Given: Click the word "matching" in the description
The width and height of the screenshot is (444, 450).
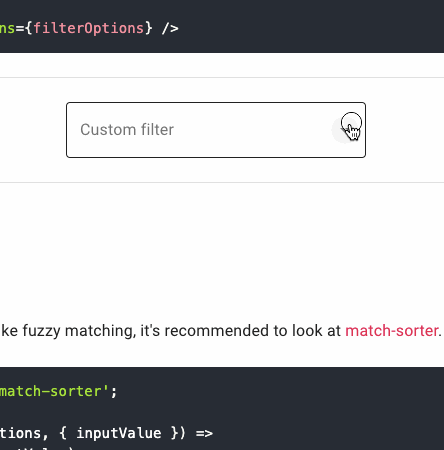Looking at the screenshot, I should [x=100, y=331].
